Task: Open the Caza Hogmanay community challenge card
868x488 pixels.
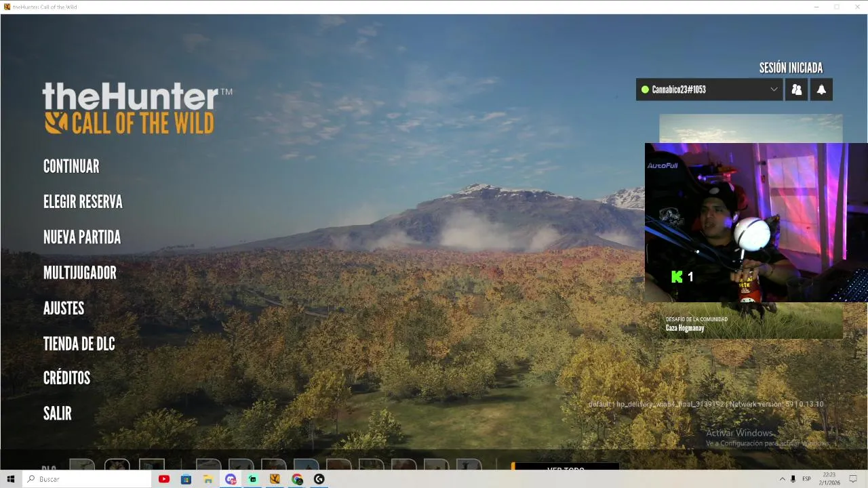Action: click(751, 320)
